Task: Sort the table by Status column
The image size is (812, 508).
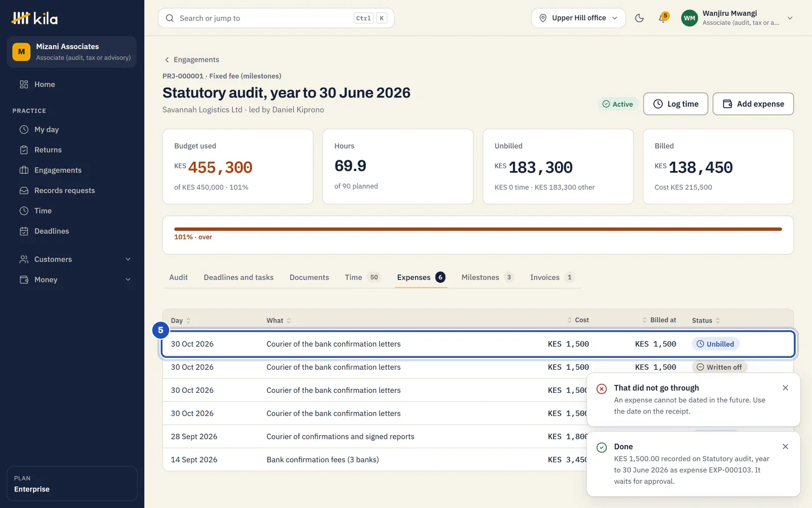Action: pyautogui.click(x=706, y=321)
